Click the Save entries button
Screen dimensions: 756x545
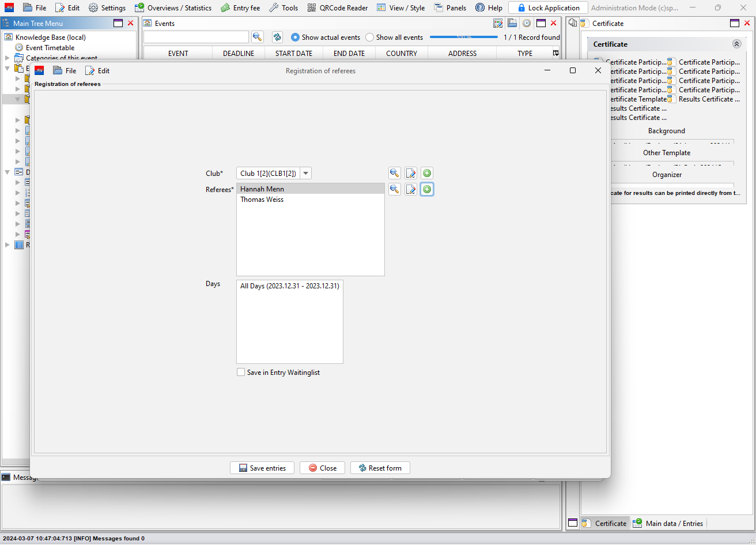262,468
